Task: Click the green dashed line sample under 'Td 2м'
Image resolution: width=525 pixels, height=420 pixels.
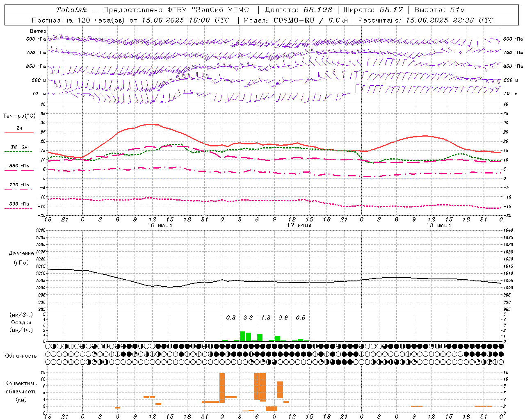Action: [19, 151]
